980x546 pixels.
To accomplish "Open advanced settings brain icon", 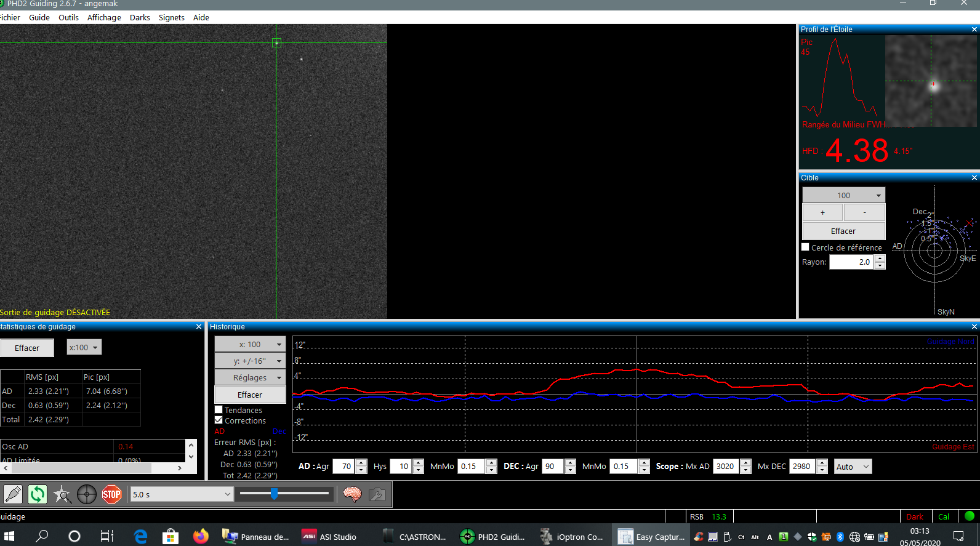I will [352, 494].
